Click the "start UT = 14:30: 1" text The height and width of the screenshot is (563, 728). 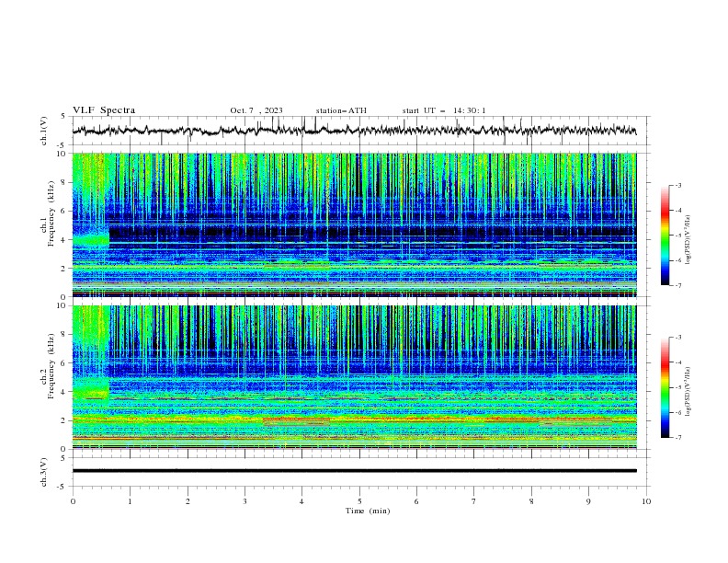coord(444,110)
